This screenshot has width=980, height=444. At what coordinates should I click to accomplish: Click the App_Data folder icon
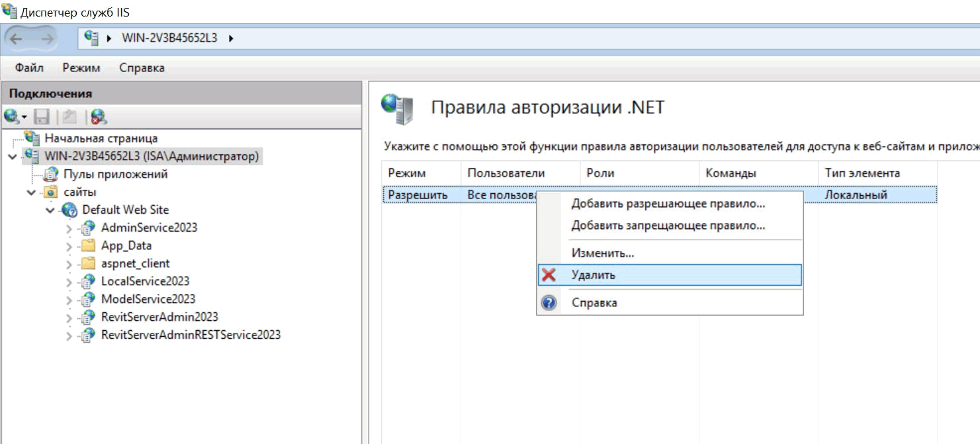(x=87, y=245)
